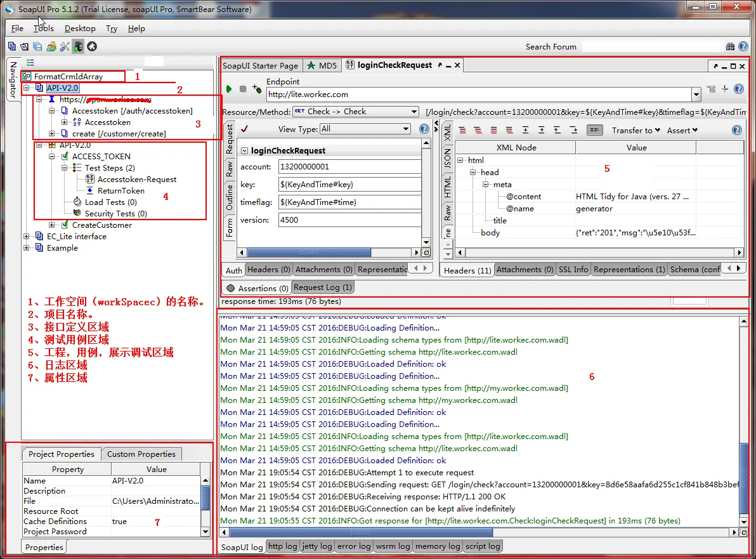Switch to SoapUI Starter Page tab
The height and width of the screenshot is (559, 756).
coord(261,65)
